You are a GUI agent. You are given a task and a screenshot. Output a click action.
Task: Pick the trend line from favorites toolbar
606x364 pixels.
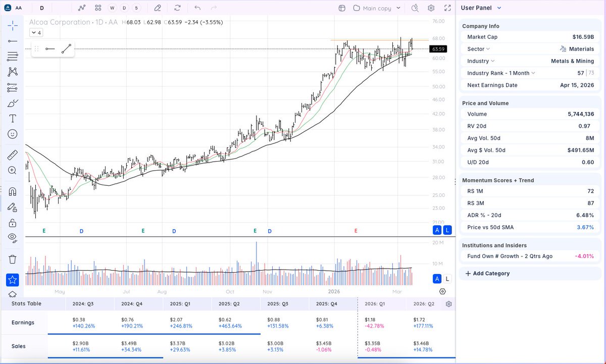click(x=66, y=49)
